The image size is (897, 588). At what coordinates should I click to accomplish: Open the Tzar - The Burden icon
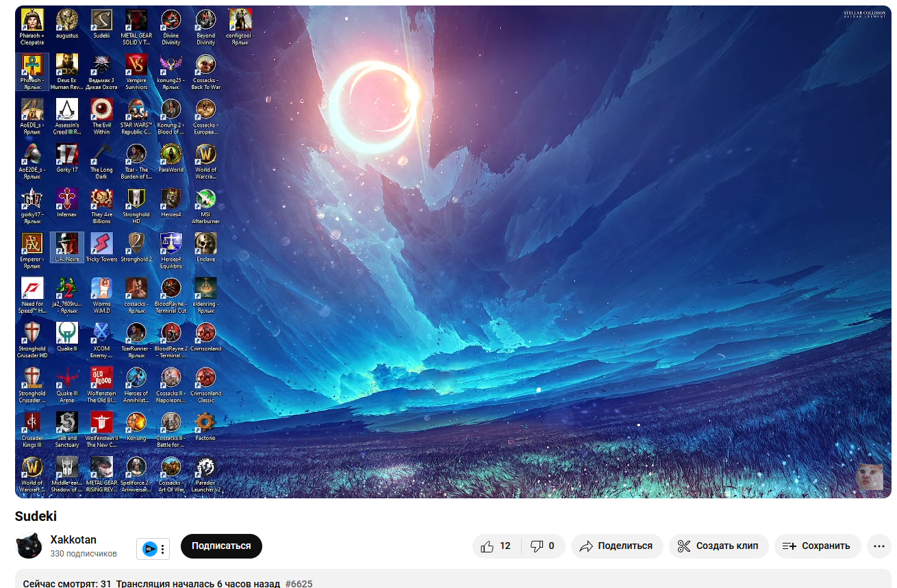pos(136,161)
